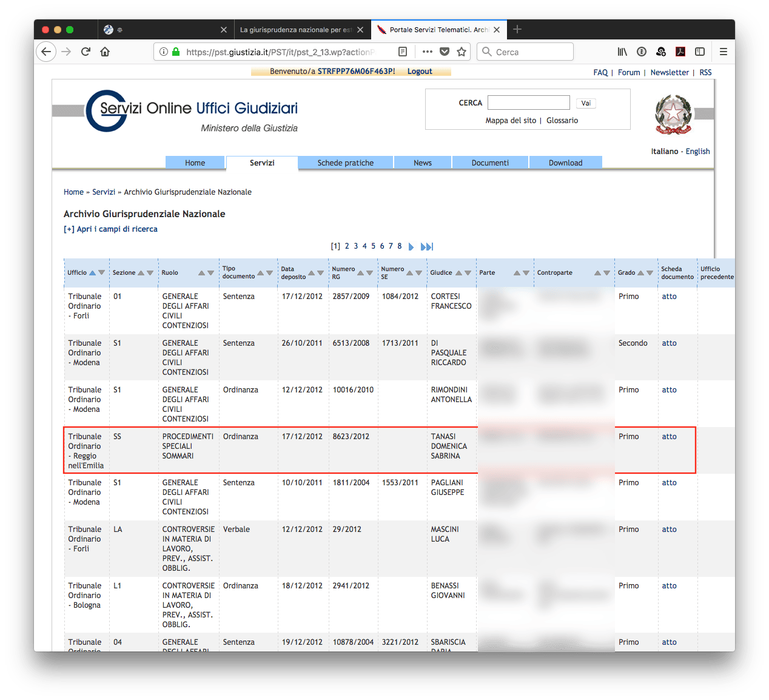Reload the current page

coord(86,52)
